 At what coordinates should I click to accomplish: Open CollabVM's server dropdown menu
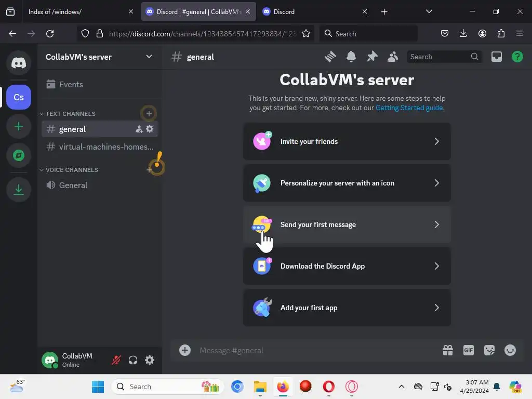pyautogui.click(x=99, y=57)
